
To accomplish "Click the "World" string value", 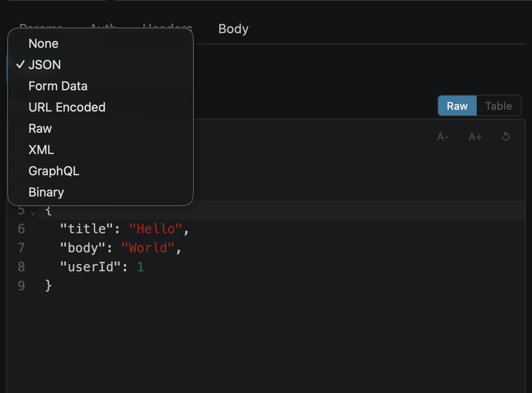I will (x=148, y=248).
